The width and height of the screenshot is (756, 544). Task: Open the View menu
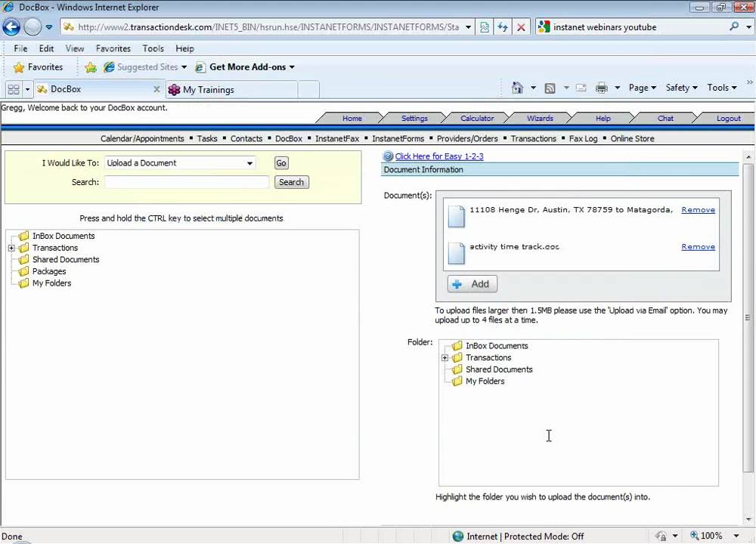pos(75,48)
